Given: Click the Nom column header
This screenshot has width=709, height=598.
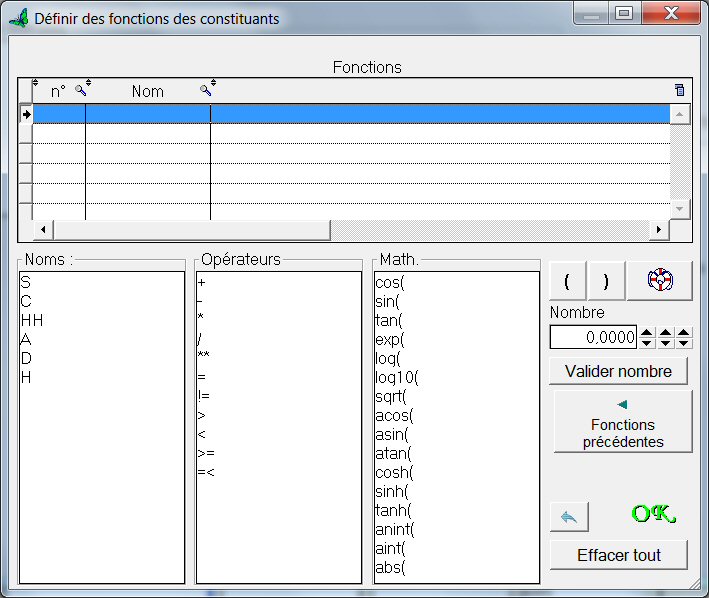Looking at the screenshot, I should coord(147,91).
